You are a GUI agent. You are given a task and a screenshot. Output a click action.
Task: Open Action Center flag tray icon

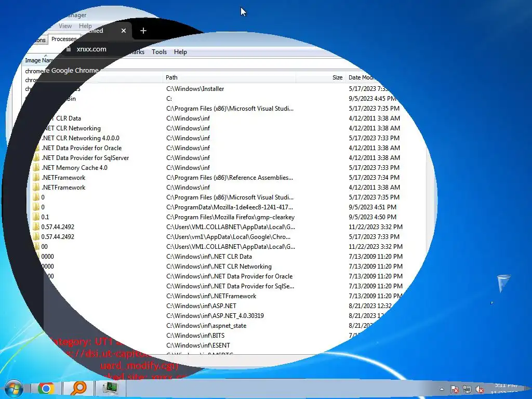click(x=454, y=390)
